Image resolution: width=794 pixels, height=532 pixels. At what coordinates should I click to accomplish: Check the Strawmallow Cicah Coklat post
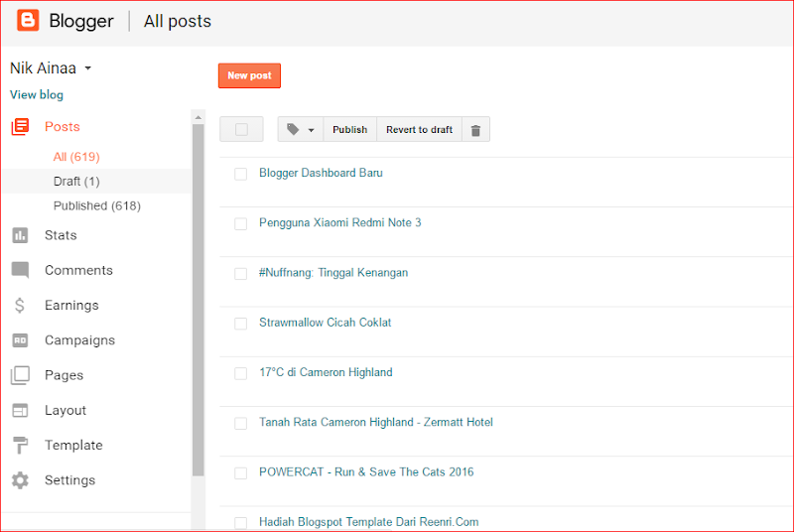click(x=240, y=324)
